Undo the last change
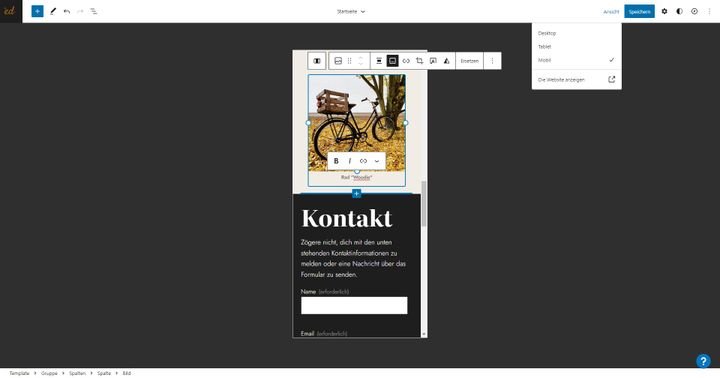The height and width of the screenshot is (378, 720). click(67, 11)
